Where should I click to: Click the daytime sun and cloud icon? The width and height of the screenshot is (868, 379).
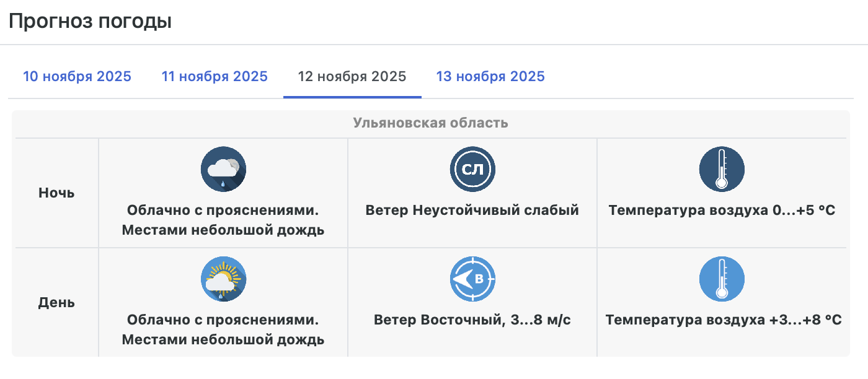(x=223, y=279)
